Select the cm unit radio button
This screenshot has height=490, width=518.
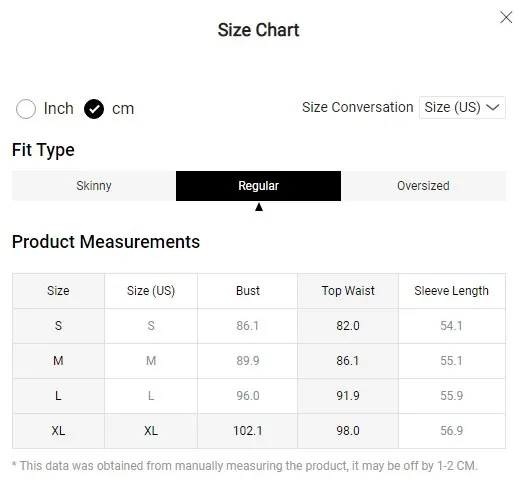94,109
